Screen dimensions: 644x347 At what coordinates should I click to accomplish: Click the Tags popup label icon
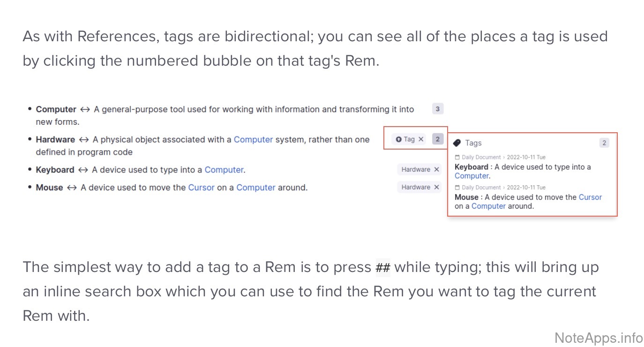(x=457, y=143)
